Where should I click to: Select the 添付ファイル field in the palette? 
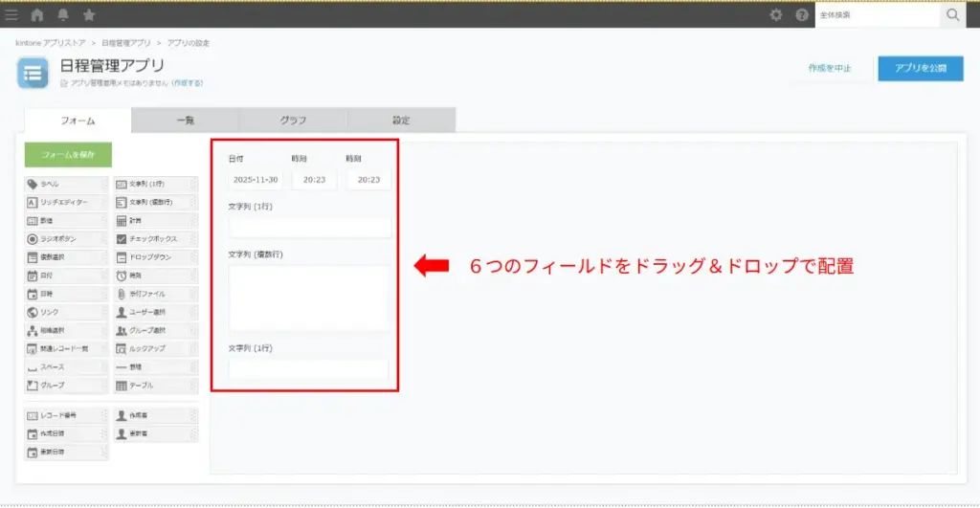coord(156,294)
